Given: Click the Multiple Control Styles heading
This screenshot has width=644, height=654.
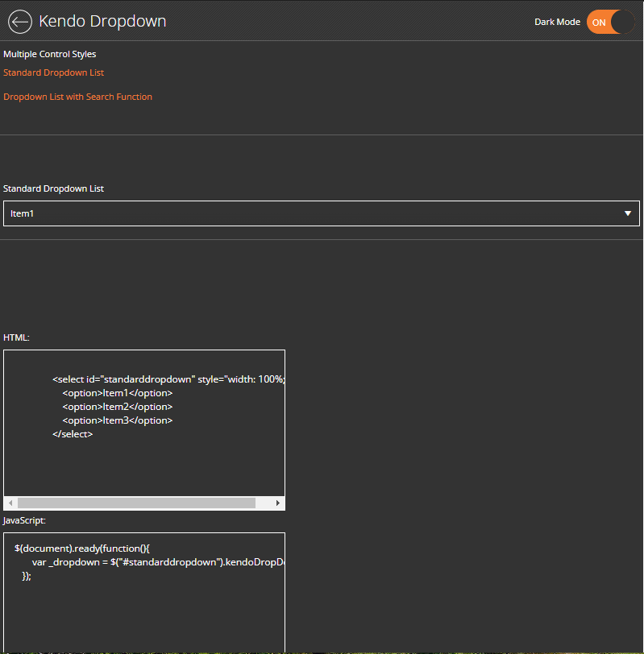Looking at the screenshot, I should pyautogui.click(x=50, y=54).
